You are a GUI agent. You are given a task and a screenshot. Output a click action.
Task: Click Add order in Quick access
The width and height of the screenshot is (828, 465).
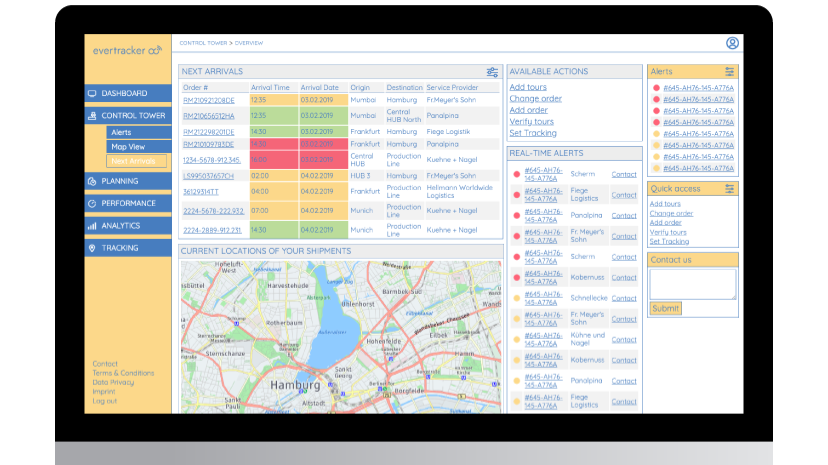point(665,223)
